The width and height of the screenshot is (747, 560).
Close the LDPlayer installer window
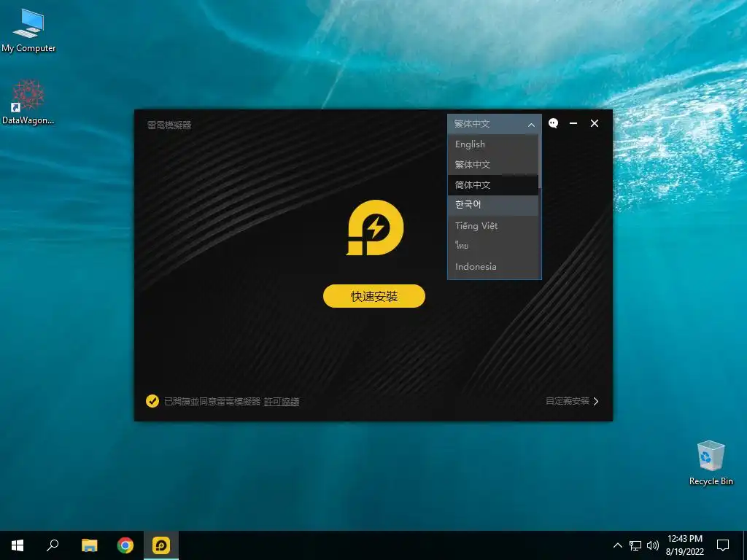595,123
